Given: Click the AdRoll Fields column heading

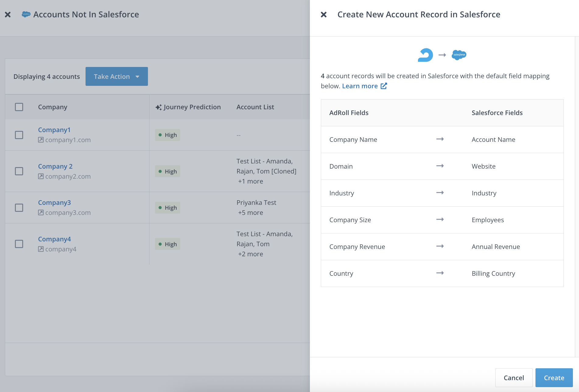Looking at the screenshot, I should pyautogui.click(x=349, y=113).
